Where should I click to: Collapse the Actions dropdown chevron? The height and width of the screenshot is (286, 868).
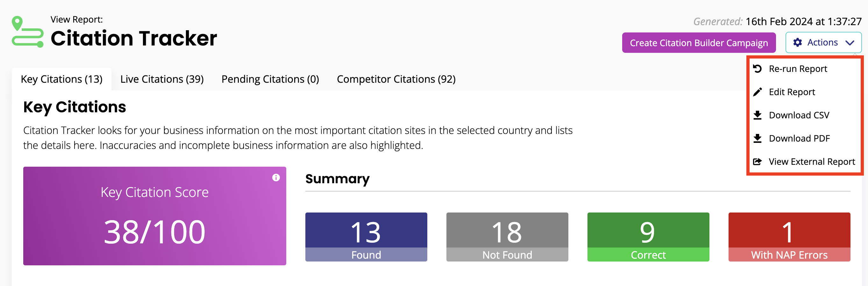coord(850,43)
